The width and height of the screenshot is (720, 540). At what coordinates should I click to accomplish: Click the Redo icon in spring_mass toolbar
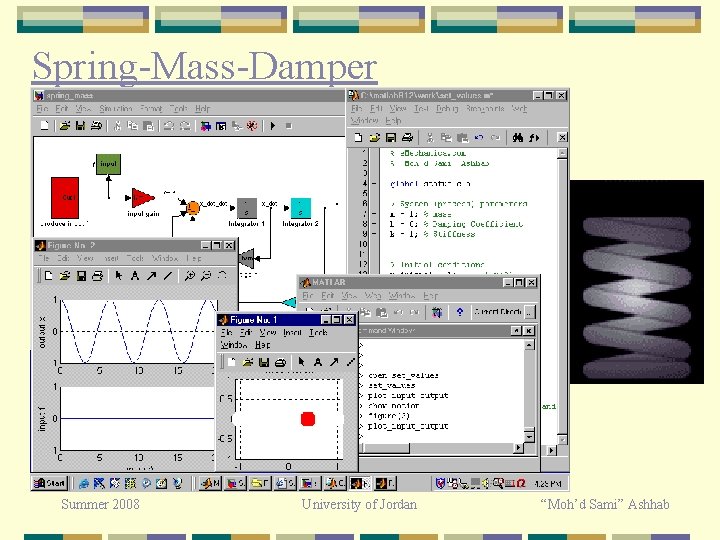point(185,125)
